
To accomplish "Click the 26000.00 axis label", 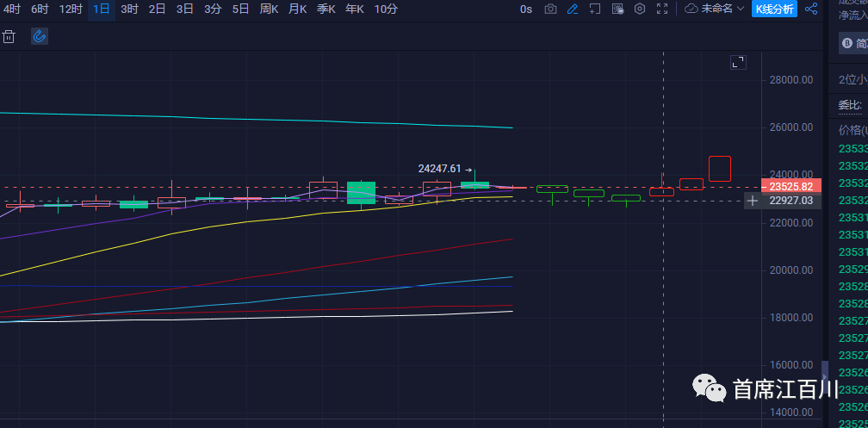I will (791, 127).
